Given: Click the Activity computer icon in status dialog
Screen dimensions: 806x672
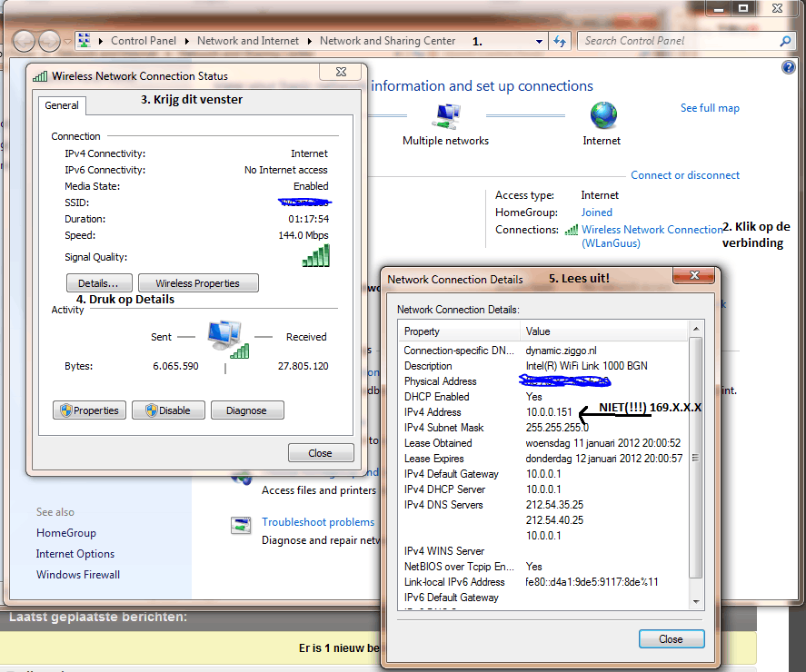Looking at the screenshot, I should coord(228,339).
